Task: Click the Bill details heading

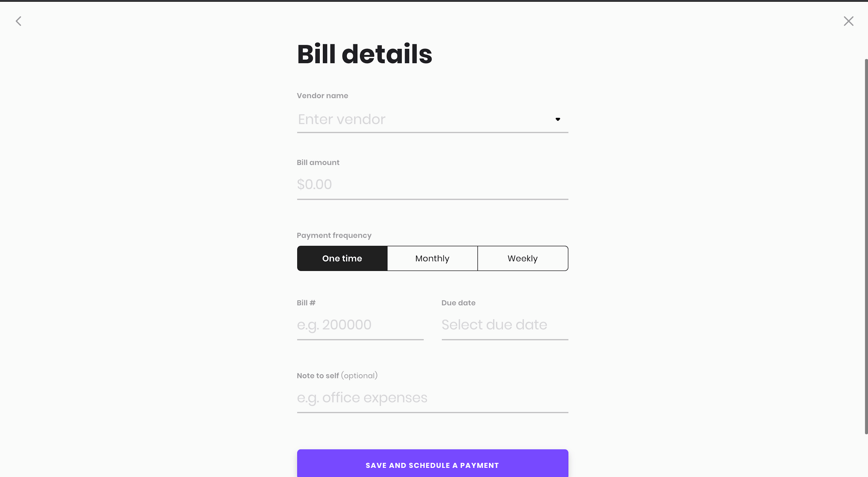Action: [364, 54]
